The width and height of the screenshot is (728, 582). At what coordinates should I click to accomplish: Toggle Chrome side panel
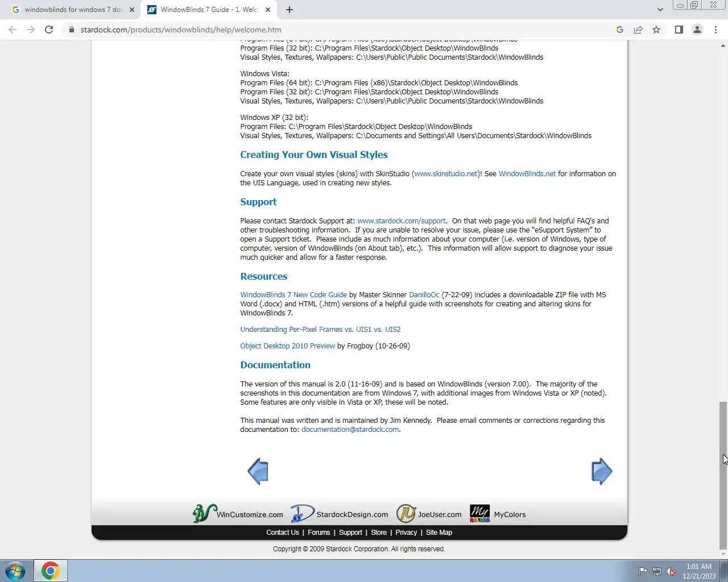point(679,30)
